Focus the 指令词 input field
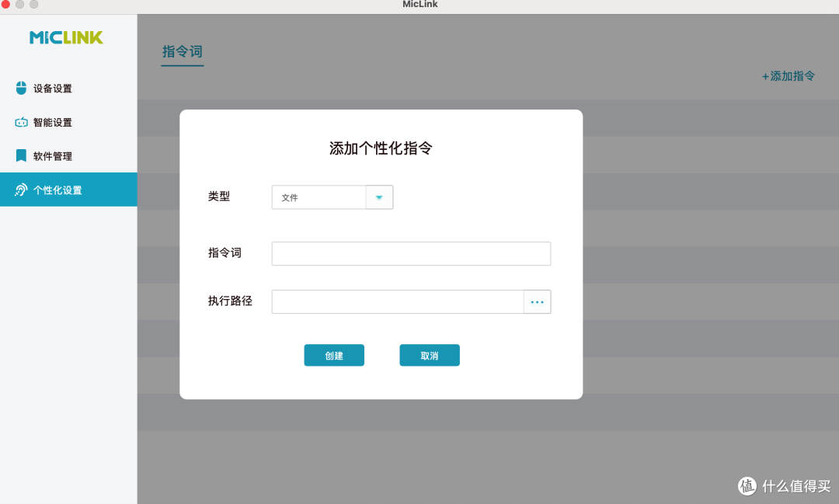Screen dimensions: 839x504 (411, 254)
